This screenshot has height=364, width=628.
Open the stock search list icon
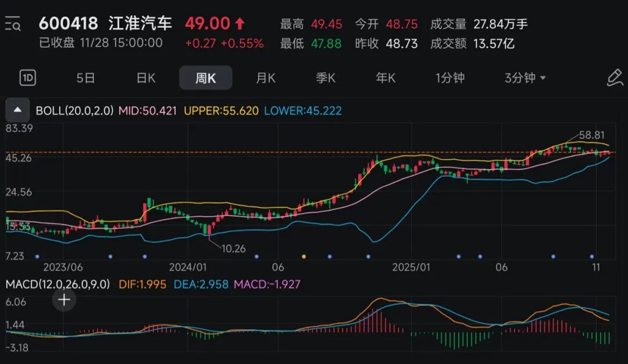coord(13,24)
